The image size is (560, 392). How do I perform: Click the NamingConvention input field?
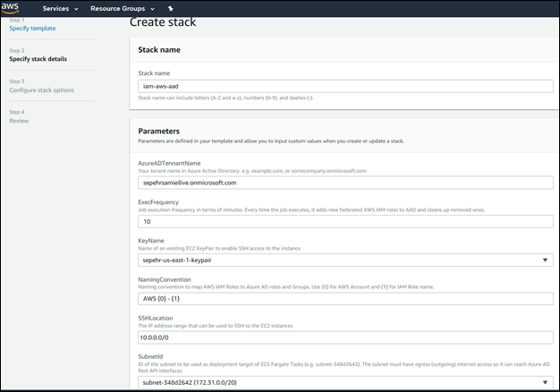[x=345, y=299]
